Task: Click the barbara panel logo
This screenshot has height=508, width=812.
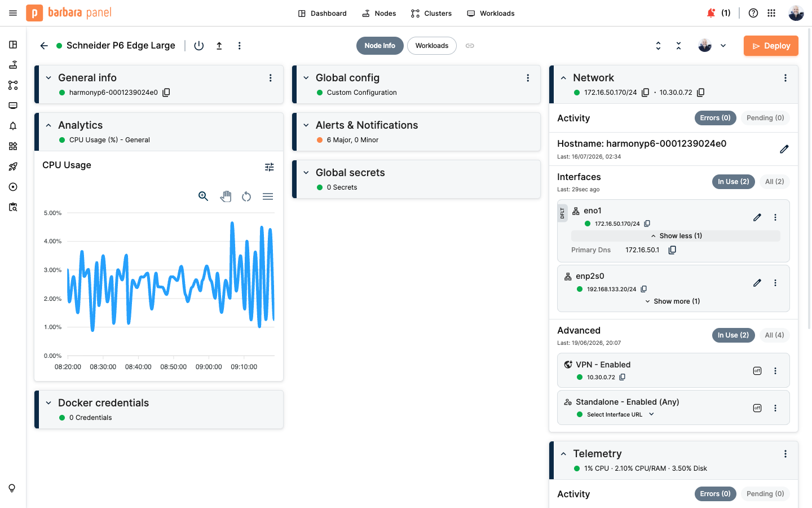Action: pyautogui.click(x=69, y=13)
